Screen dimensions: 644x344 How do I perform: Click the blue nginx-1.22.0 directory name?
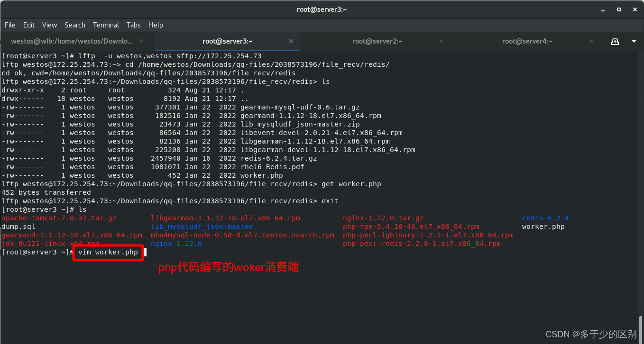tap(176, 244)
